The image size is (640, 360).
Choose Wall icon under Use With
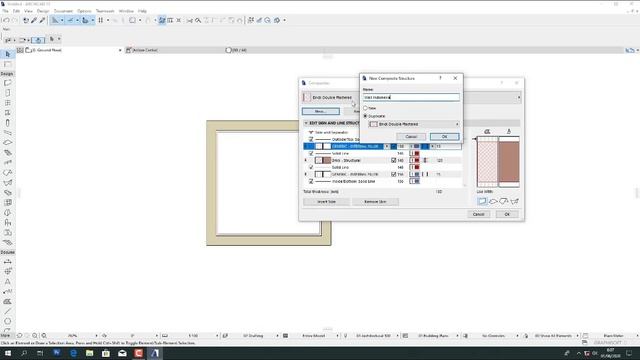click(482, 201)
